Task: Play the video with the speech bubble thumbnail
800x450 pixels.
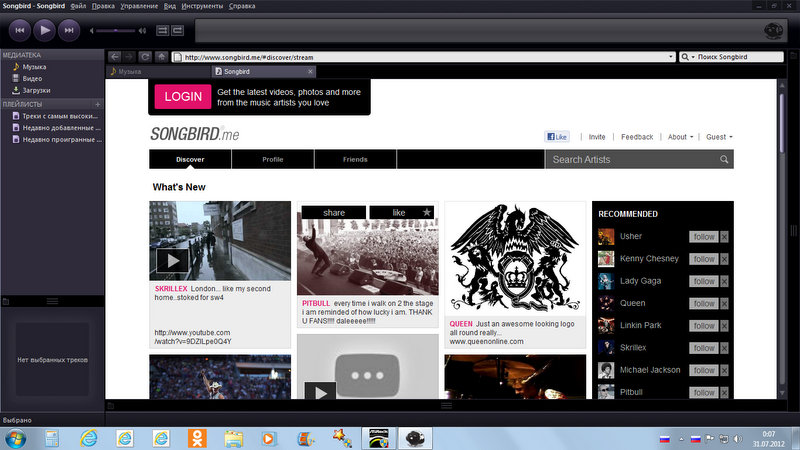Action: pyautogui.click(x=320, y=392)
